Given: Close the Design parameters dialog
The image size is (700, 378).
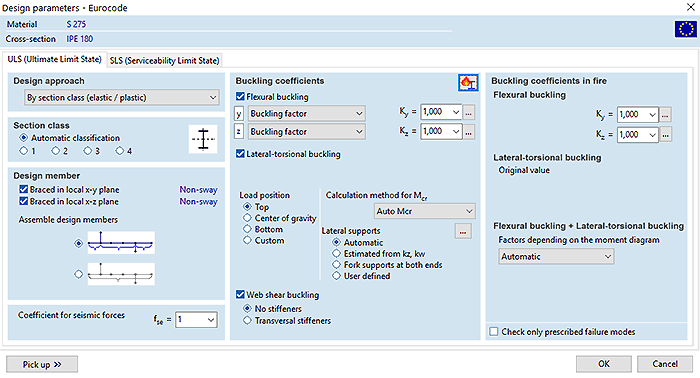Looking at the screenshot, I should [x=690, y=7].
